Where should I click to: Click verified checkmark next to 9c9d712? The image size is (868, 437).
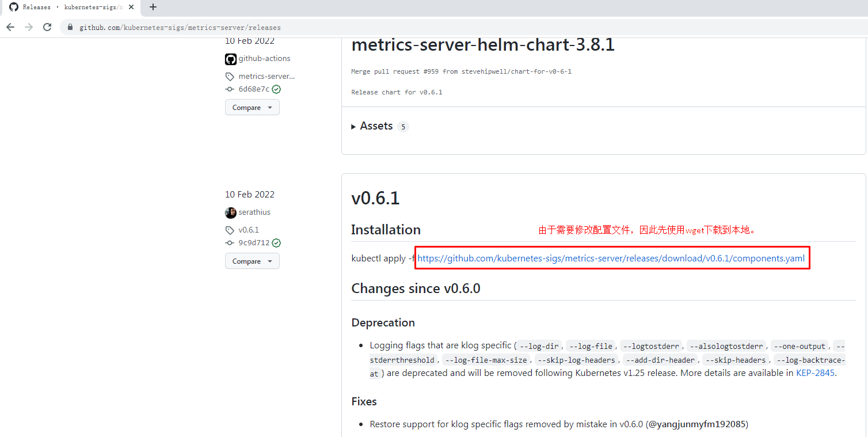click(276, 243)
